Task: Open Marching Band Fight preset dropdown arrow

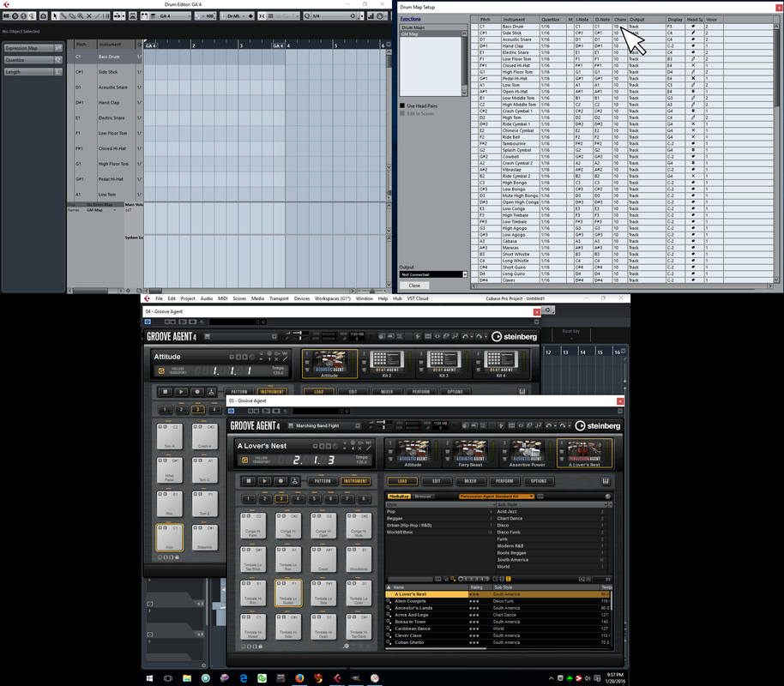Action: (x=358, y=426)
